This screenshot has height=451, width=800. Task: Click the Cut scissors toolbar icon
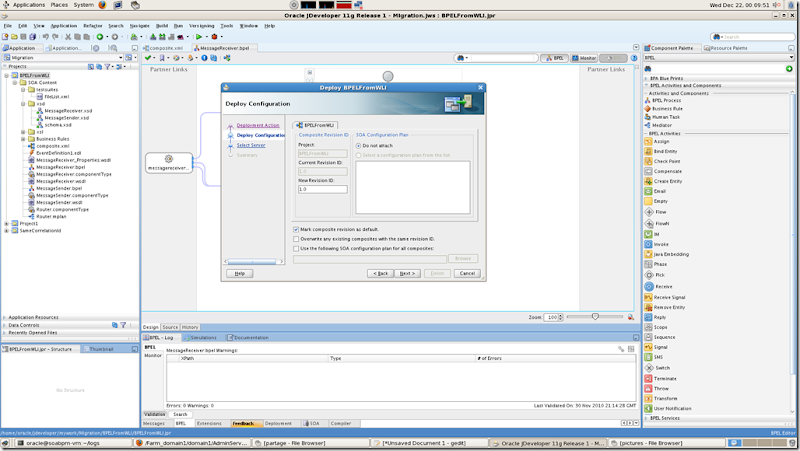[x=68, y=37]
